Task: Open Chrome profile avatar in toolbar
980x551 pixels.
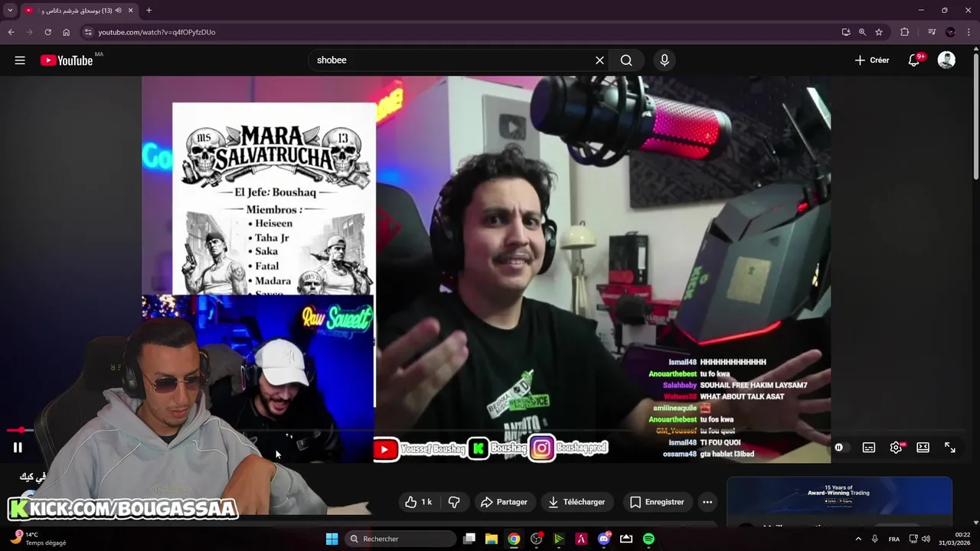Action: click(x=950, y=32)
